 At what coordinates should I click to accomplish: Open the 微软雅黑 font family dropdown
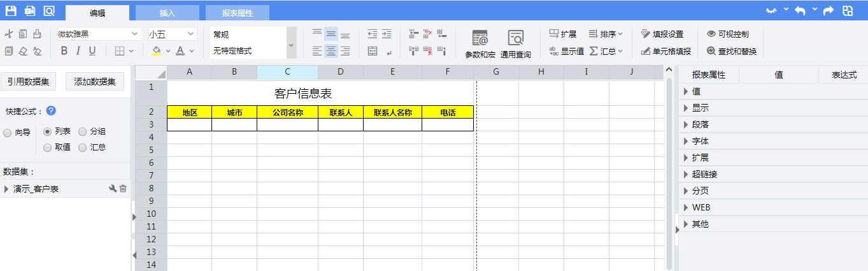[x=98, y=34]
